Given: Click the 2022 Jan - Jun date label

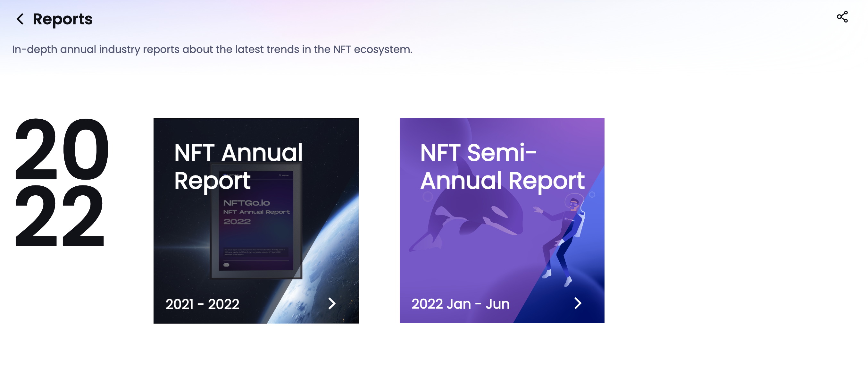Looking at the screenshot, I should (x=460, y=304).
